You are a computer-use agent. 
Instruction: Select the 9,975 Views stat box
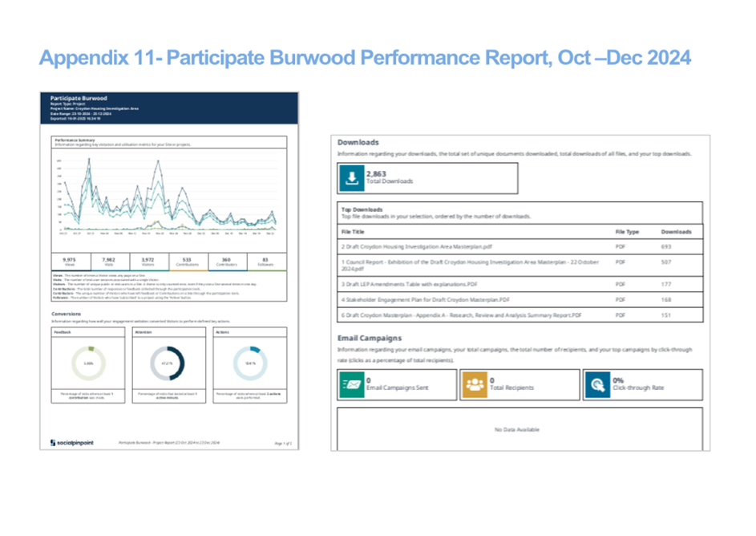point(71,262)
